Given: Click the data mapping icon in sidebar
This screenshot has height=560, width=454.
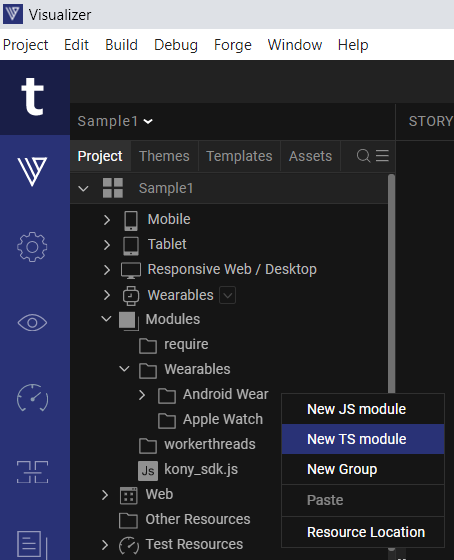Looking at the screenshot, I should point(33,472).
